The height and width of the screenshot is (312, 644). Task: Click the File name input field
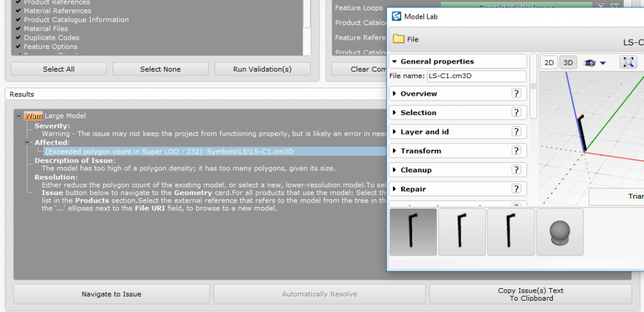[477, 76]
